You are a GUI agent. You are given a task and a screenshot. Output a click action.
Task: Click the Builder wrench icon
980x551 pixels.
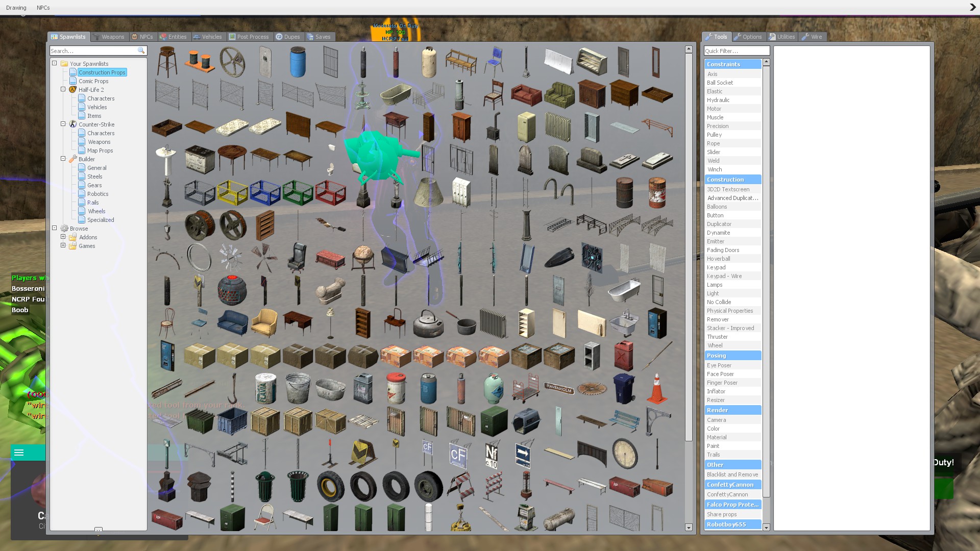pos(73,159)
